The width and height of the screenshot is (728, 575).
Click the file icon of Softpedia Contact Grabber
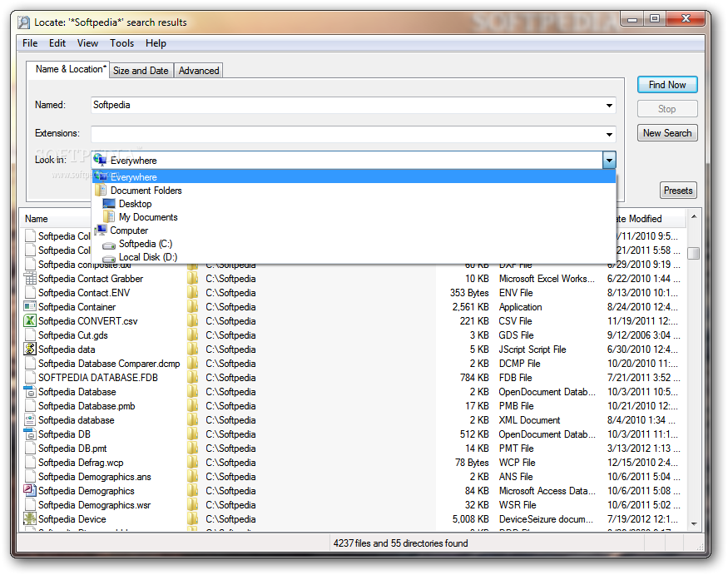30,279
